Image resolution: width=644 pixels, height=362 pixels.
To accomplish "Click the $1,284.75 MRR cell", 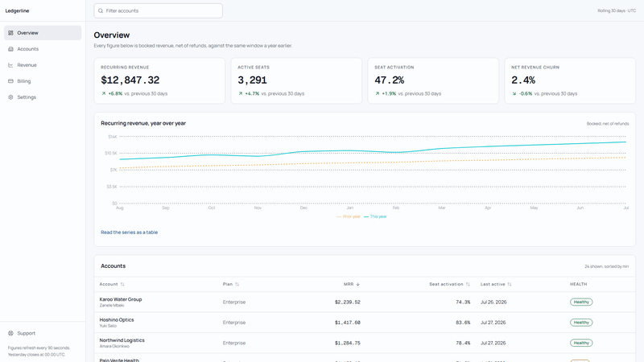I will pyautogui.click(x=348, y=343).
